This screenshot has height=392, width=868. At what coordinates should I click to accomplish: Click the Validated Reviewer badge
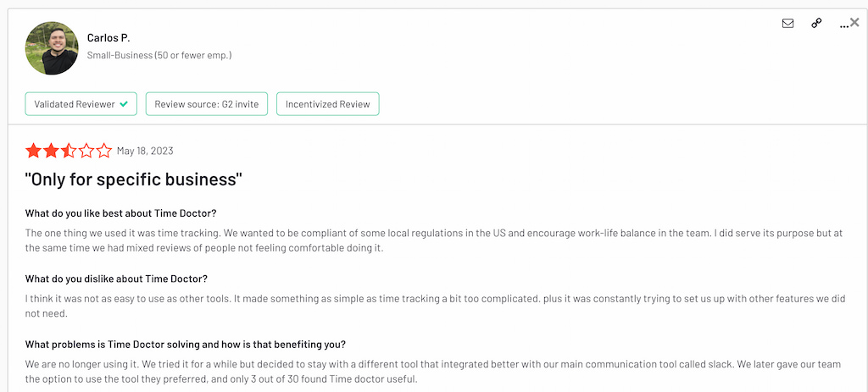pyautogui.click(x=81, y=104)
